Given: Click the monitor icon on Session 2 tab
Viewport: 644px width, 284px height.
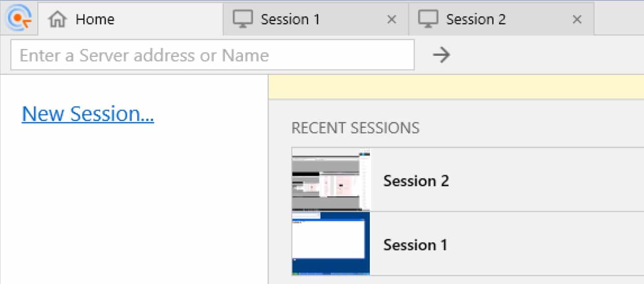Looking at the screenshot, I should coord(428,19).
